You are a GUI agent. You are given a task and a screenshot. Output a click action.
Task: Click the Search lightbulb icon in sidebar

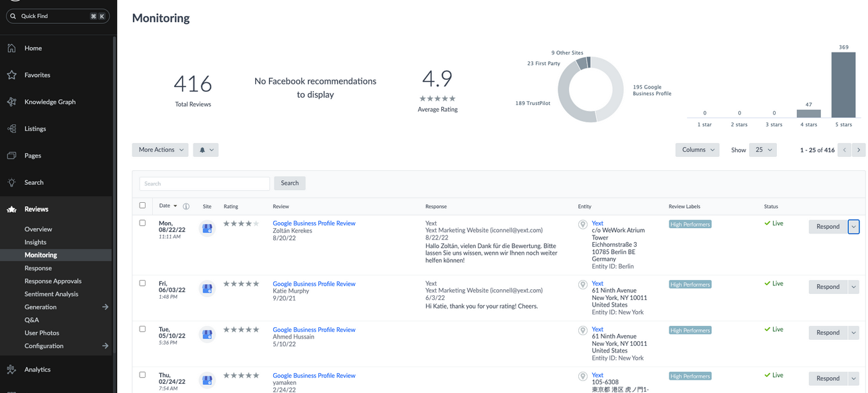[x=11, y=182]
